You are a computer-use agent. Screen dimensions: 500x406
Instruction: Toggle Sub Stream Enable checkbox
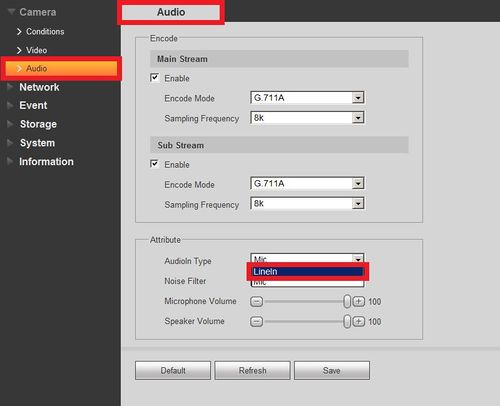[154, 164]
